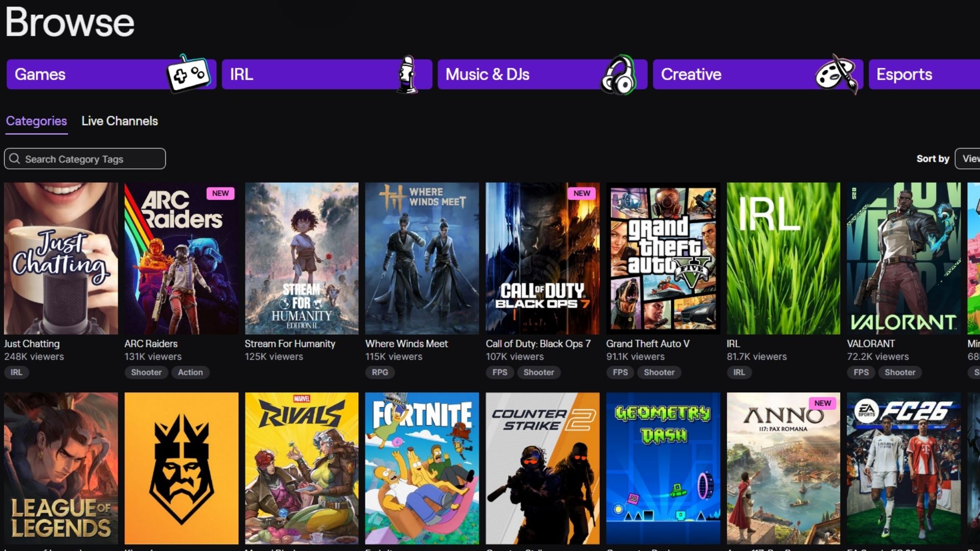Click NEW badge on ARC Raiders cover
The height and width of the screenshot is (551, 980).
click(220, 193)
